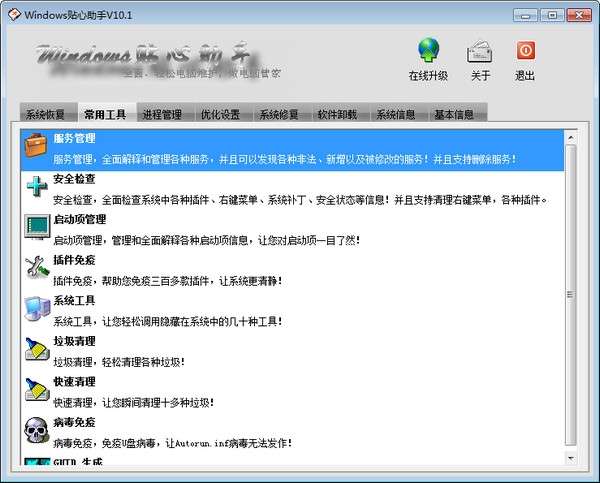The image size is (600, 483).
Task: Select the 快速清理 title text
Action: click(x=74, y=382)
